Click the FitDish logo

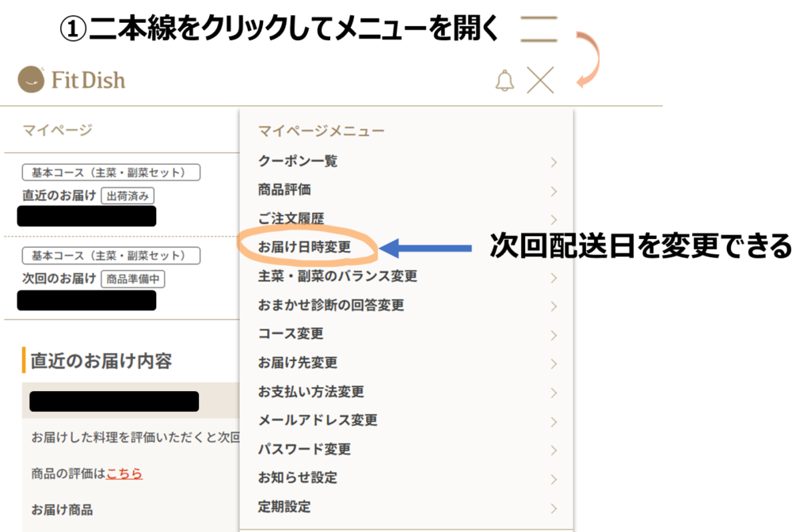click(72, 79)
